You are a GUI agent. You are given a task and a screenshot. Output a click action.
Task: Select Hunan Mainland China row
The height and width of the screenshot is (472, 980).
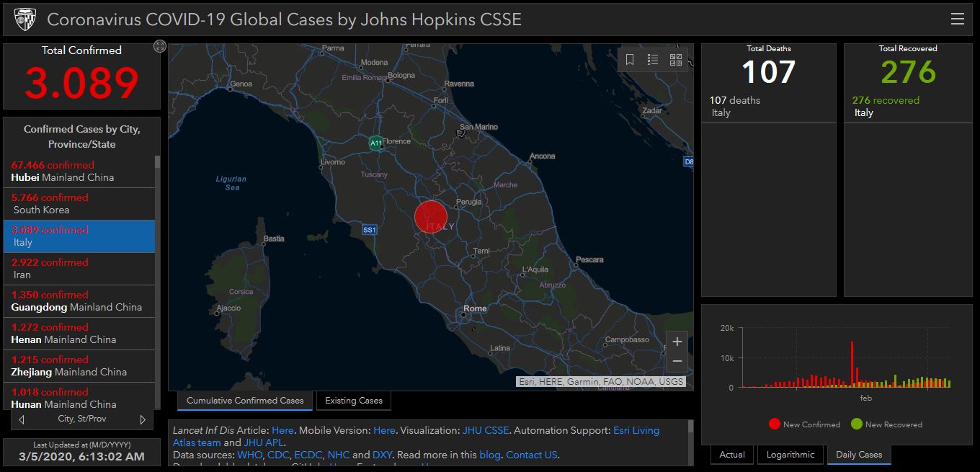[79, 397]
